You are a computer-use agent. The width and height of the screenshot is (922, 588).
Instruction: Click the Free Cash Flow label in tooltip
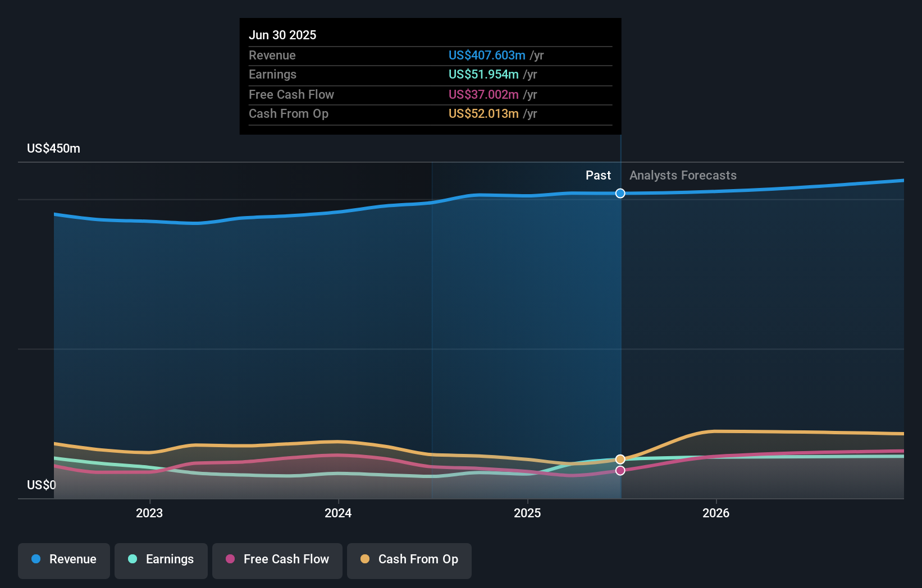point(291,94)
